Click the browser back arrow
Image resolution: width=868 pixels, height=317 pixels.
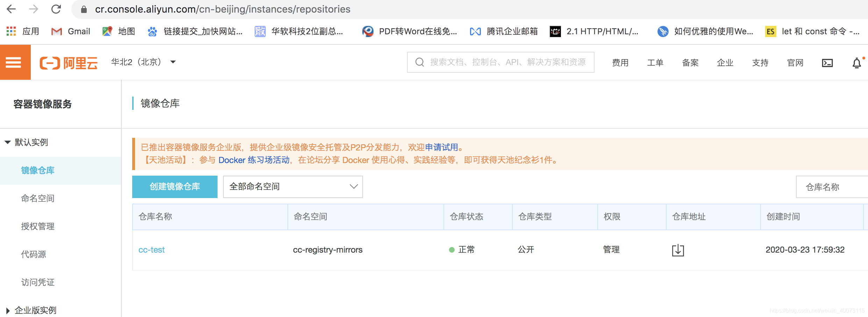[11, 9]
